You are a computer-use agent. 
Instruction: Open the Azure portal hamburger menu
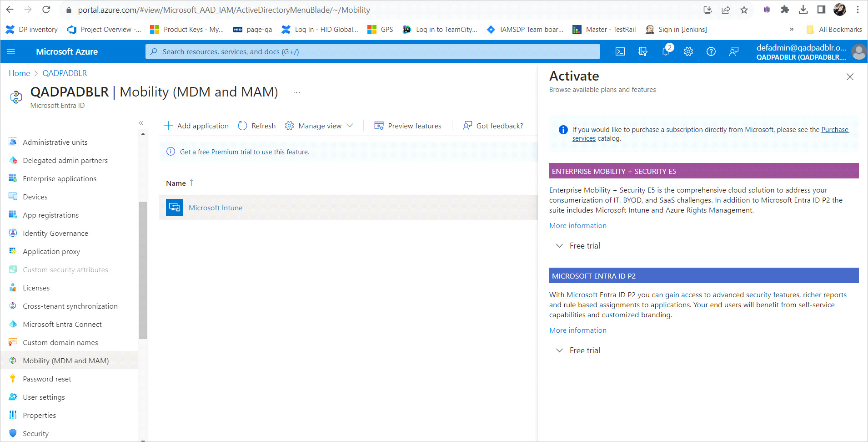pos(11,51)
